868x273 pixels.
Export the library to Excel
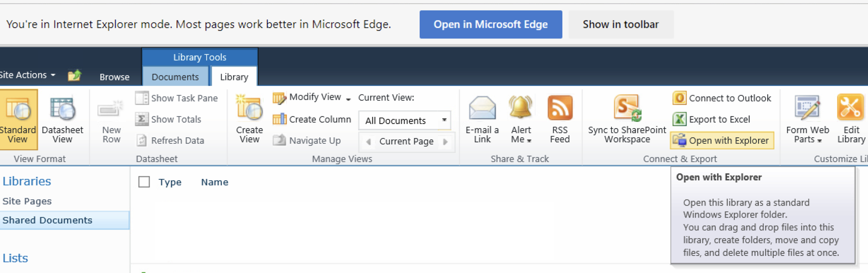[711, 119]
